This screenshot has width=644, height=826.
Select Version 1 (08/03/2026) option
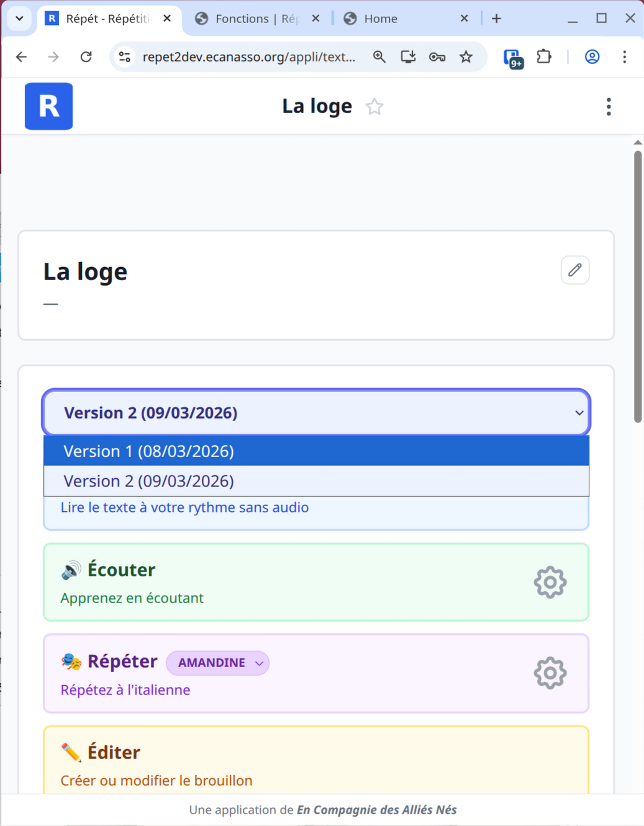tap(316, 451)
